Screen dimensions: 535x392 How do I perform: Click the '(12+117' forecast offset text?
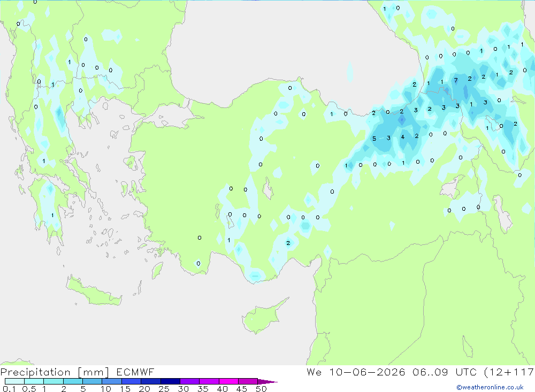(x=509, y=372)
